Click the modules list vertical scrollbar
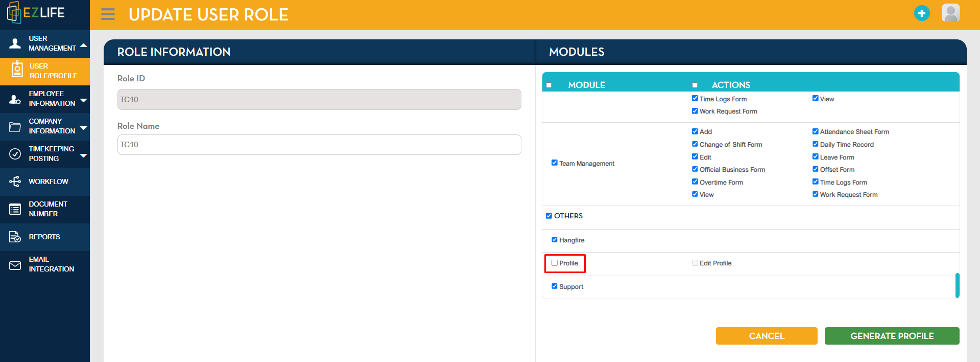 tap(958, 285)
